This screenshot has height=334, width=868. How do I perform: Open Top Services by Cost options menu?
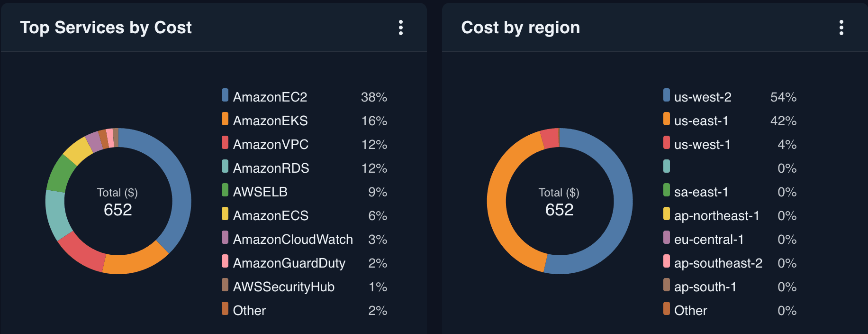pyautogui.click(x=401, y=28)
